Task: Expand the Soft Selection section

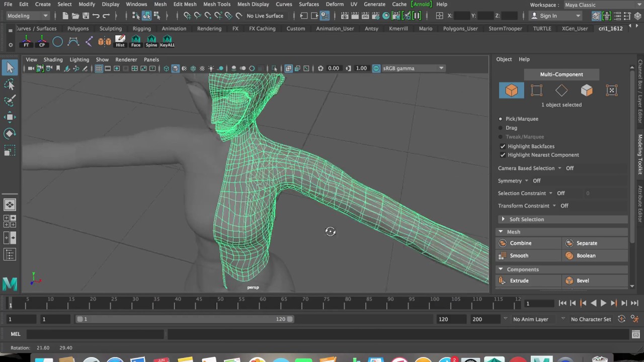Action: 503,219
